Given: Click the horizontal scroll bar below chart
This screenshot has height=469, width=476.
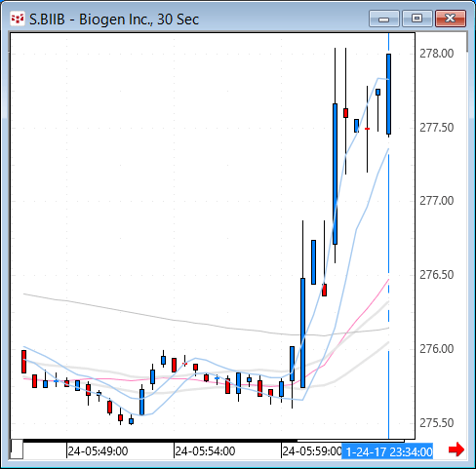Looking at the screenshot, I should 214,441.
